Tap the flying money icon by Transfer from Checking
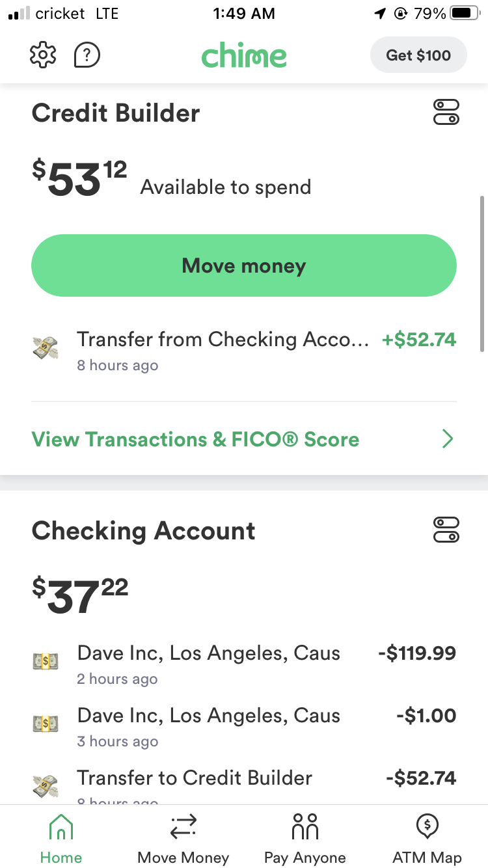488x868 pixels. [45, 348]
